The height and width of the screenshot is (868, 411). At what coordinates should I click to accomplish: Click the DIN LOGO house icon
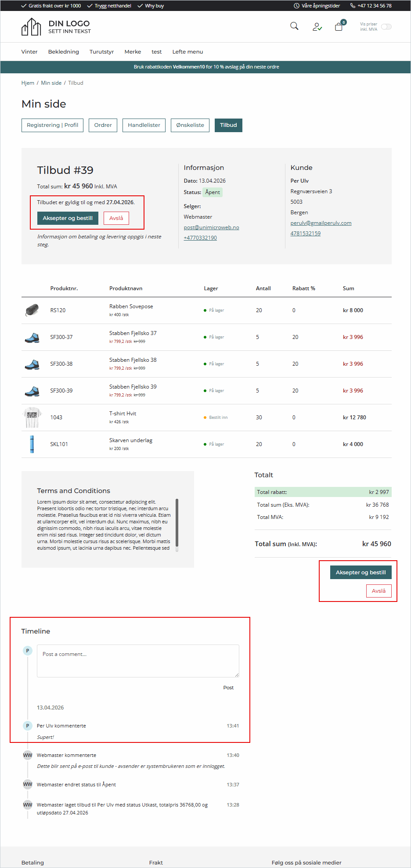(x=31, y=27)
